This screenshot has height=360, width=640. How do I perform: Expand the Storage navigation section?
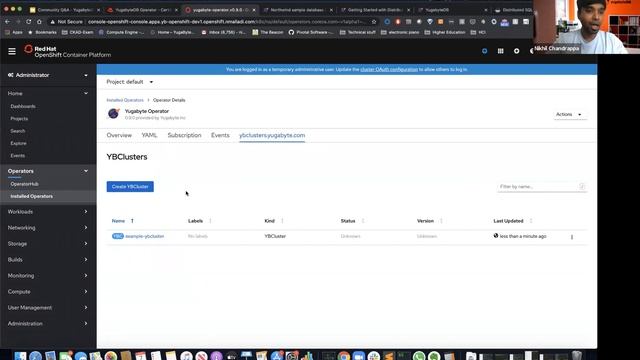(48, 244)
